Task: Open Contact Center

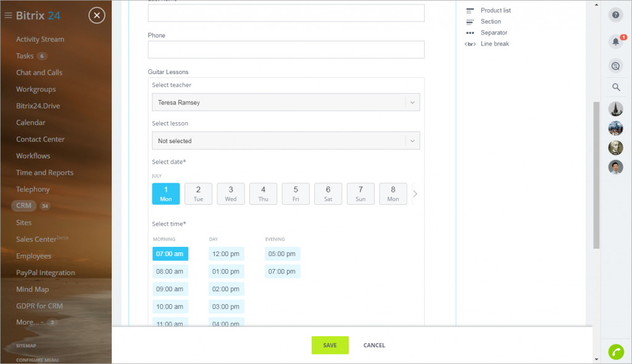Action: 40,139
